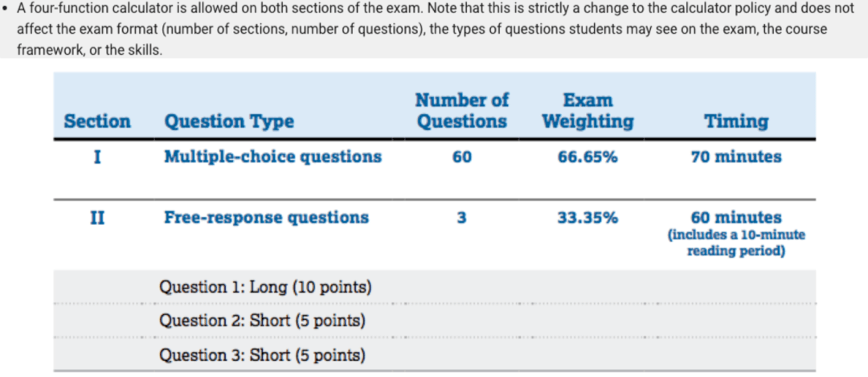Screen dimensions: 868x377
Task: Select the "Question 1: Long (10 points)" row
Action: coord(265,287)
